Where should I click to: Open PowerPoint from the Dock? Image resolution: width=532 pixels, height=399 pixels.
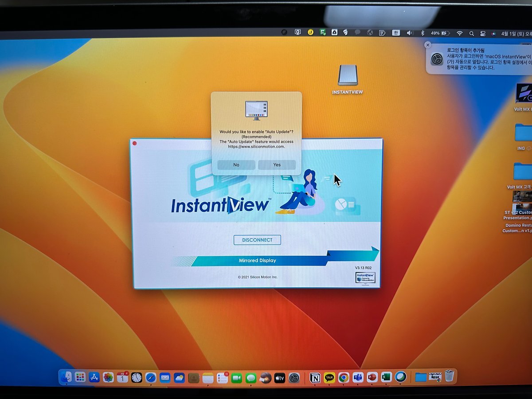point(372,377)
